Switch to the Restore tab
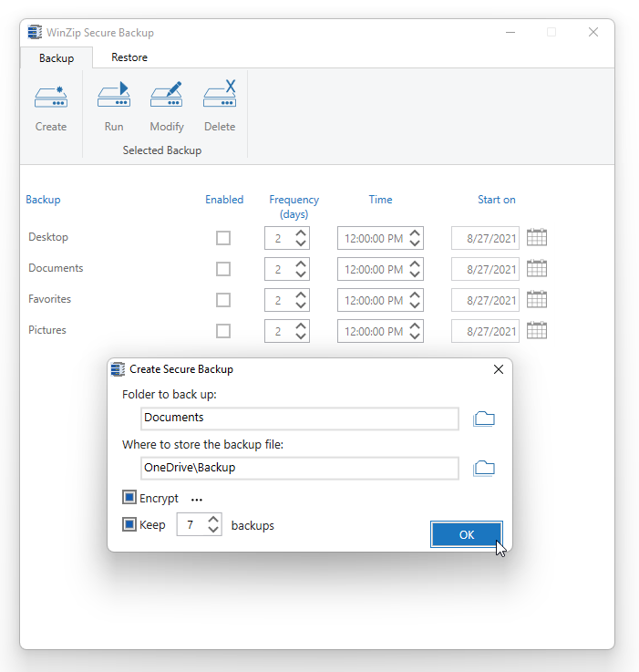Screen dimensions: 639x672 129,57
